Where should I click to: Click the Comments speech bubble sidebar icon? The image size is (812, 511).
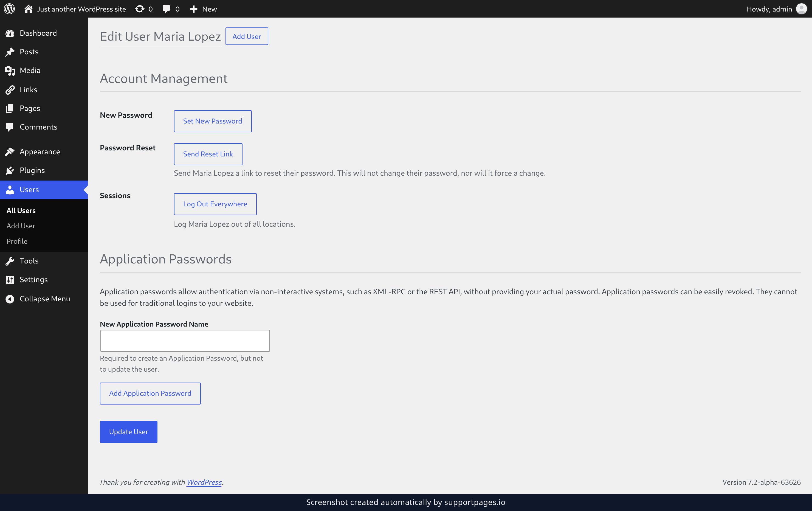pyautogui.click(x=10, y=127)
